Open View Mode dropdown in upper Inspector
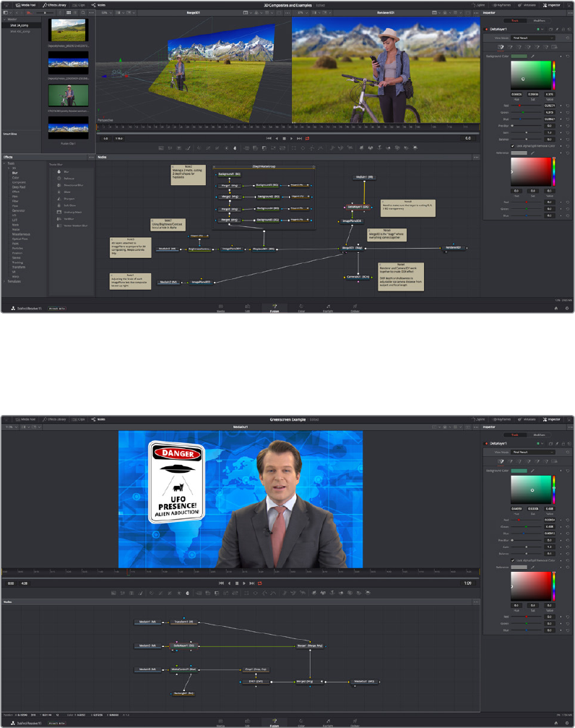The height and width of the screenshot is (728, 575). tap(533, 38)
